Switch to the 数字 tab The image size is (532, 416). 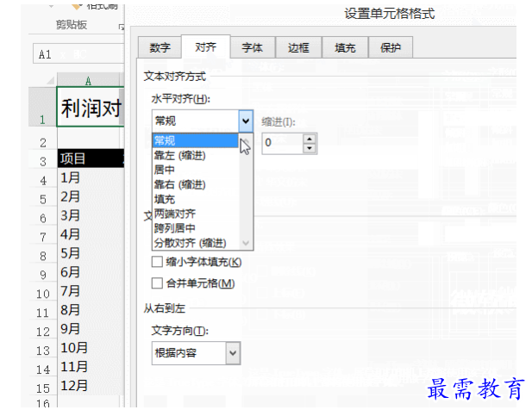(160, 47)
